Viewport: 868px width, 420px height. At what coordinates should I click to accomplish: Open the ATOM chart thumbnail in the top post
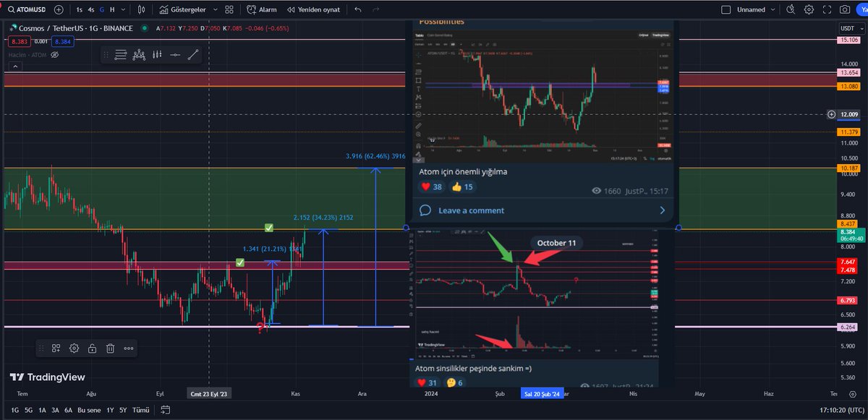coord(542,95)
